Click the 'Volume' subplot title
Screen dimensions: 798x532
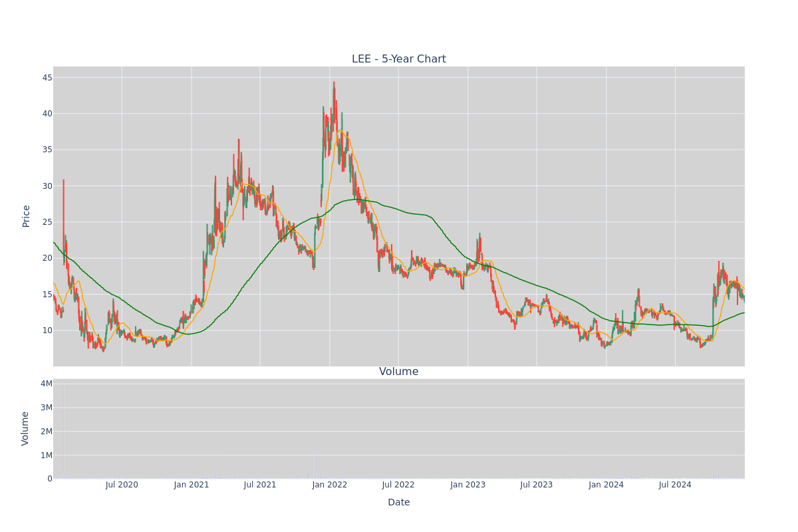pyautogui.click(x=399, y=372)
